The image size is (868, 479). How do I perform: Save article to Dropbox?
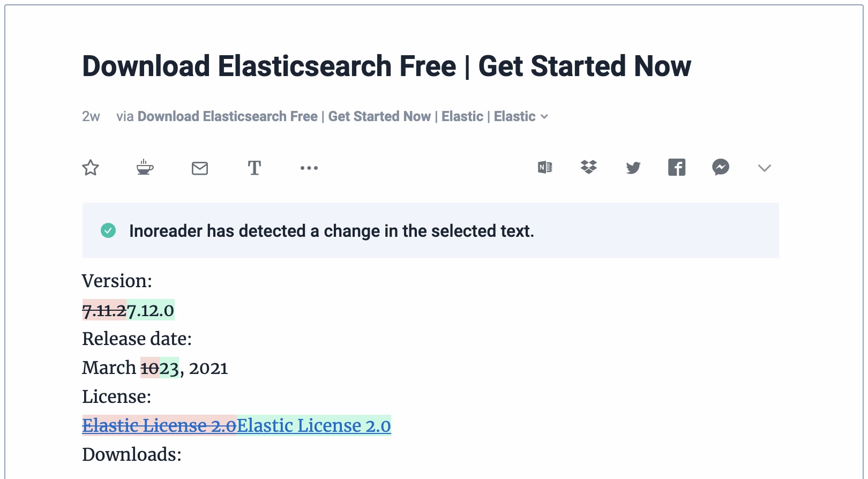(x=589, y=167)
